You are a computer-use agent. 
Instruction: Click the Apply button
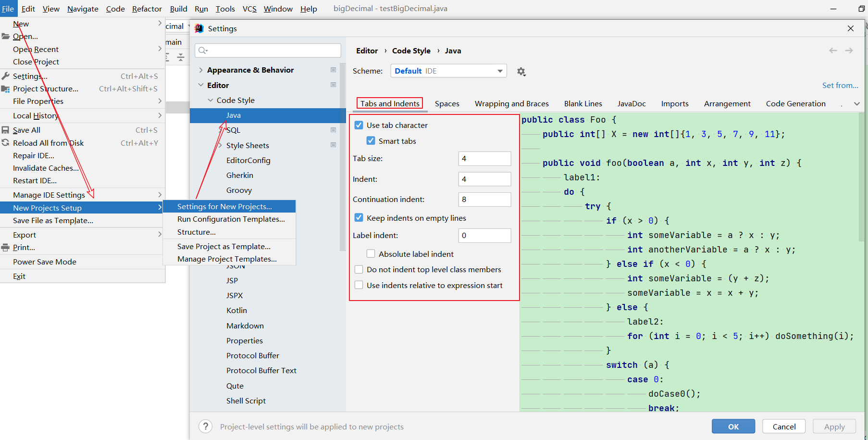click(x=834, y=427)
